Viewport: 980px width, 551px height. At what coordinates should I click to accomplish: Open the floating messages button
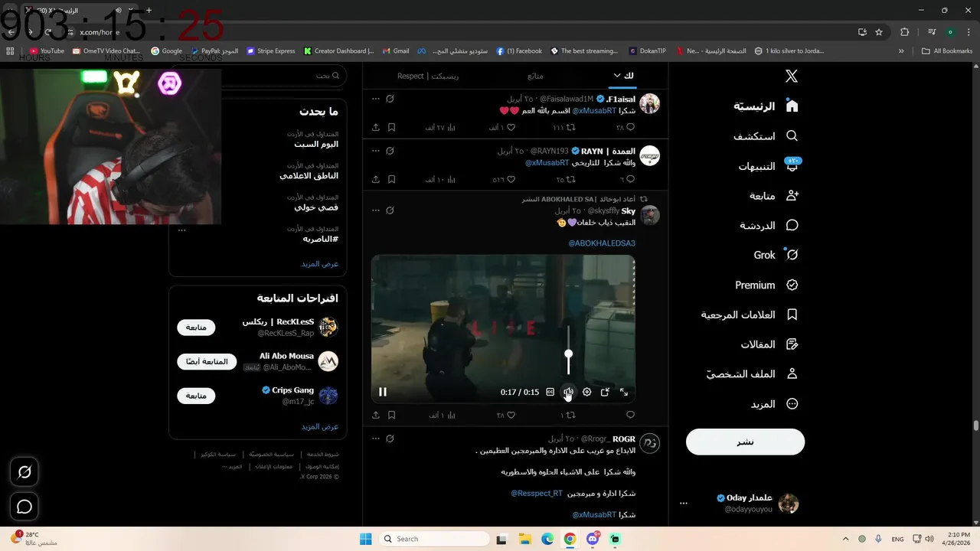tap(24, 507)
